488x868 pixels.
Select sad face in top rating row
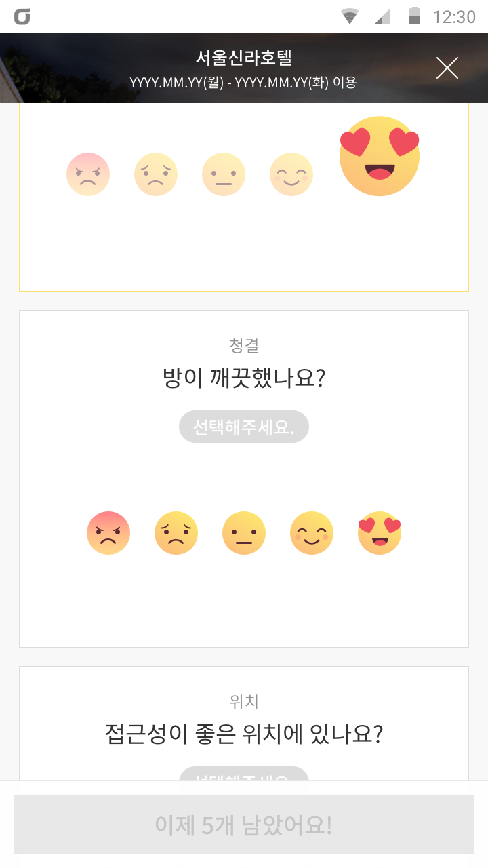pyautogui.click(x=156, y=174)
